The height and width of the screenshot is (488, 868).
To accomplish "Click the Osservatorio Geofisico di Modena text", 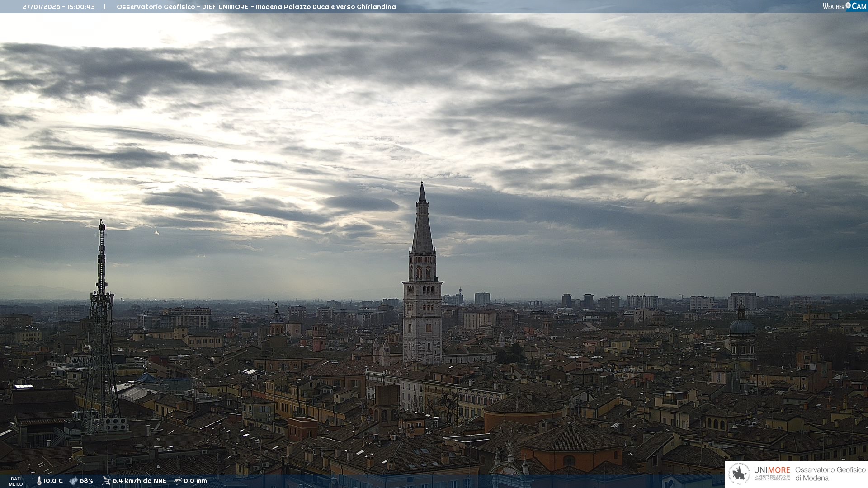I will [830, 474].
